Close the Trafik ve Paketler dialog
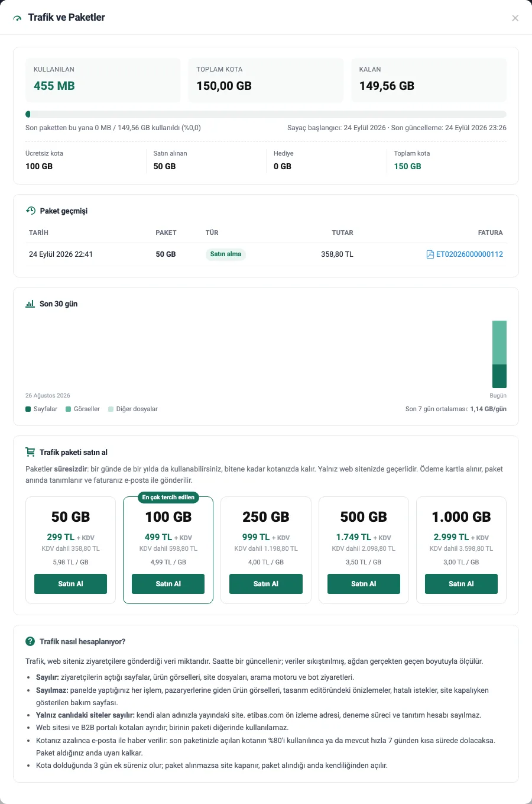 (515, 18)
